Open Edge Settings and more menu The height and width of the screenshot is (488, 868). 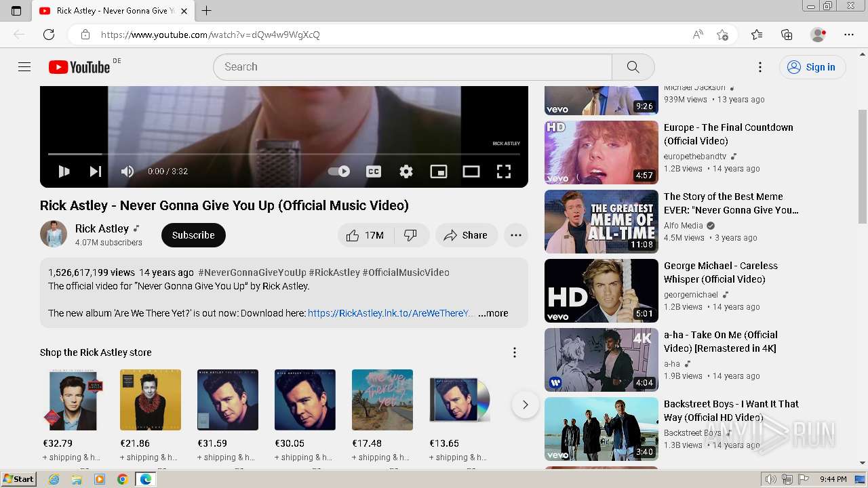pyautogui.click(x=849, y=35)
